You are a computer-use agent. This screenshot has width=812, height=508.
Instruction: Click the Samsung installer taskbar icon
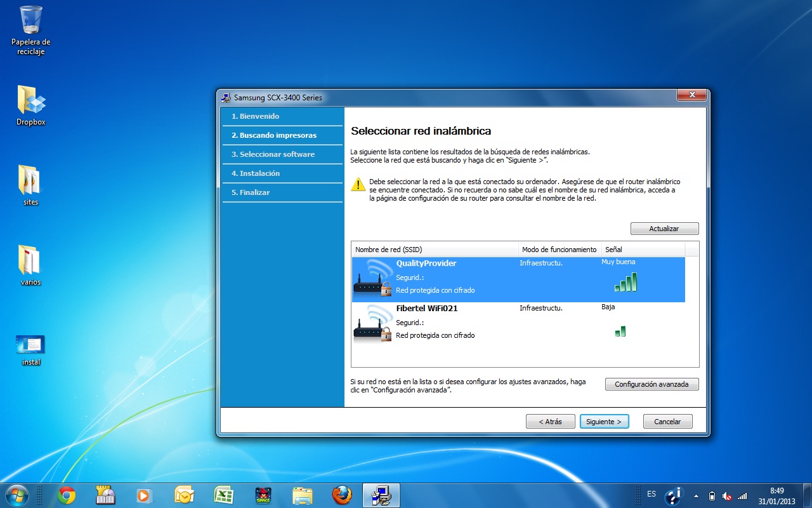coord(381,495)
